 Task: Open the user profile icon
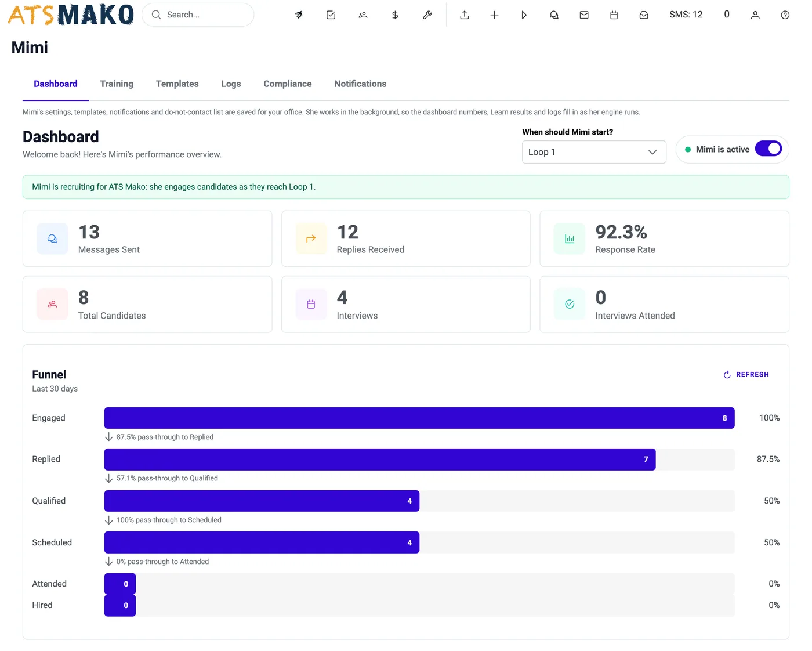coord(755,15)
